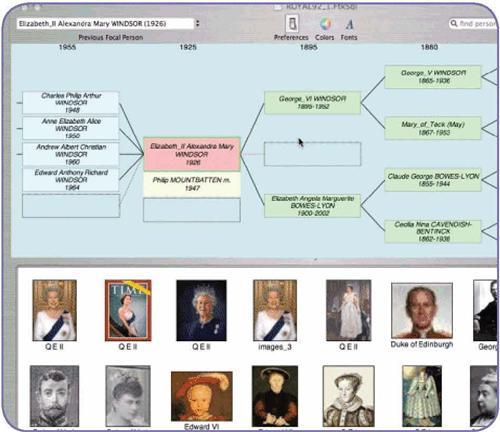Click in the find person search field

pyautogui.click(x=473, y=23)
